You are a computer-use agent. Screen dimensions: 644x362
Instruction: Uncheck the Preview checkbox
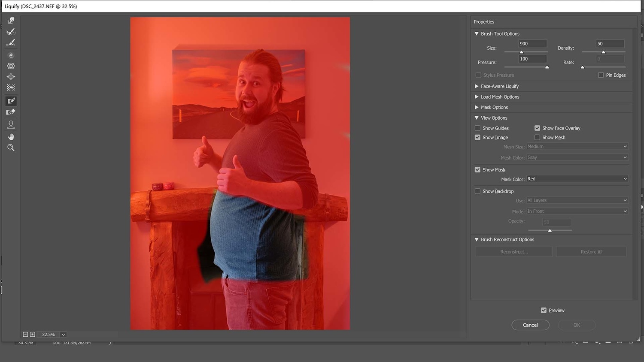click(x=544, y=311)
